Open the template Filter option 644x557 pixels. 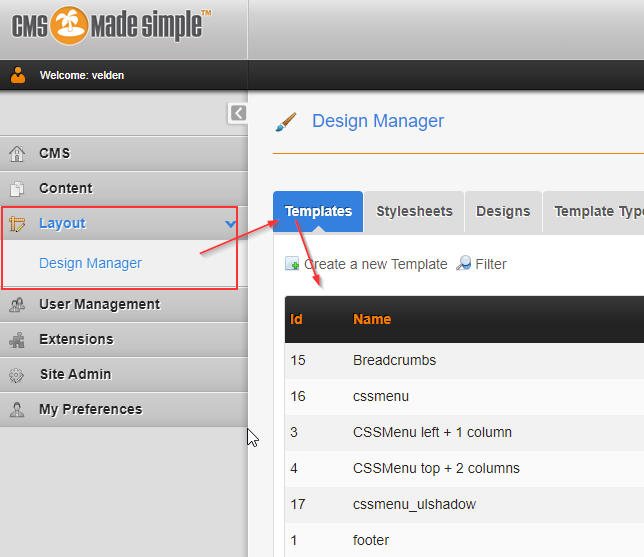490,264
